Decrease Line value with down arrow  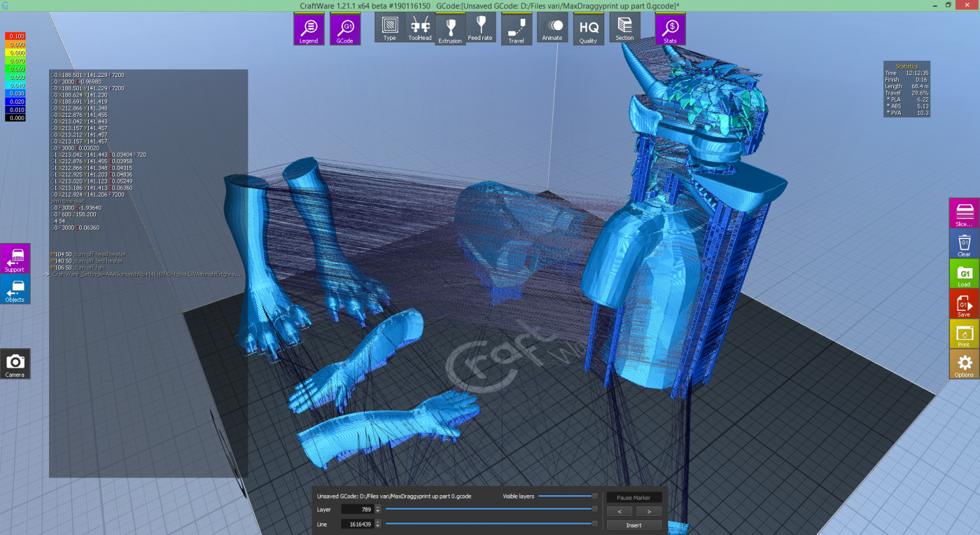click(378, 527)
